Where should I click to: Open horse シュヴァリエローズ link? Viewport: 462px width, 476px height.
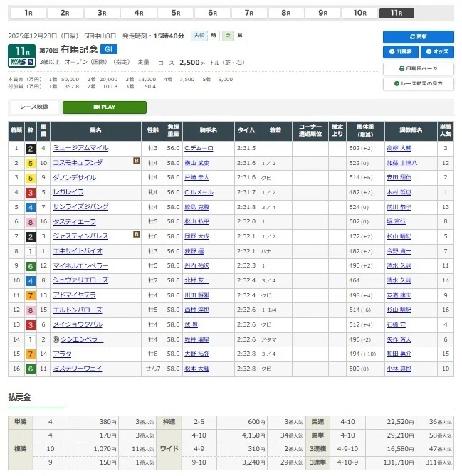point(80,280)
